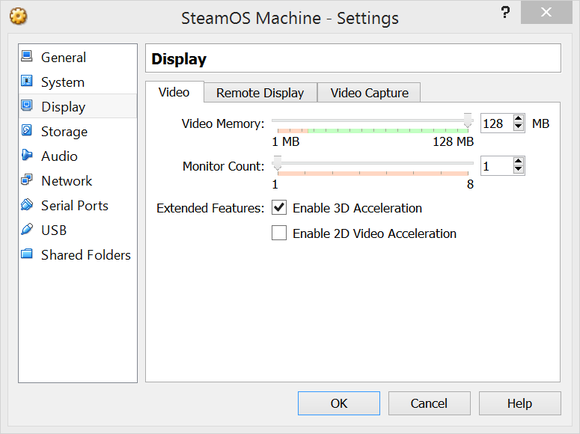Screen dimensions: 580x434
Task: Open the System settings category
Action: click(78, 82)
